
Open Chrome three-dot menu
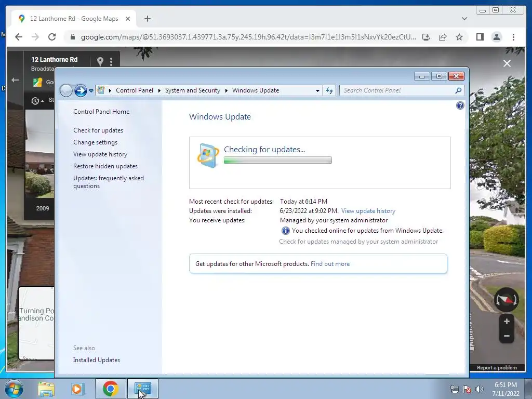point(513,37)
